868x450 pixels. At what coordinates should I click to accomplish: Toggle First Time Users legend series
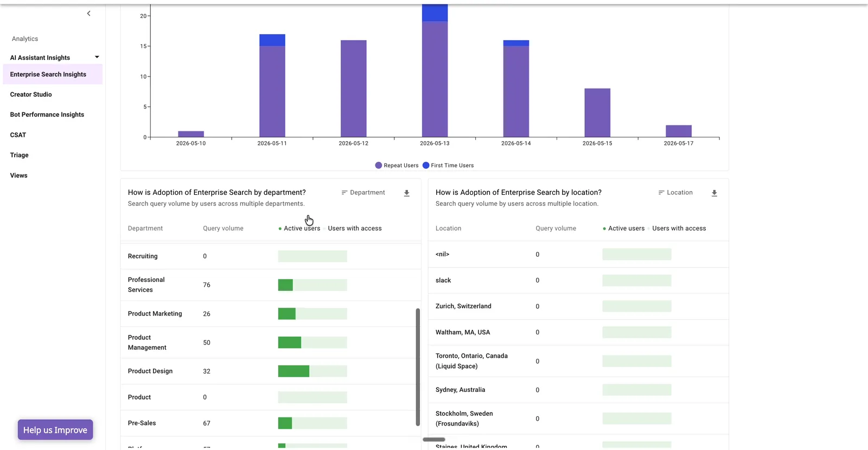pos(448,166)
